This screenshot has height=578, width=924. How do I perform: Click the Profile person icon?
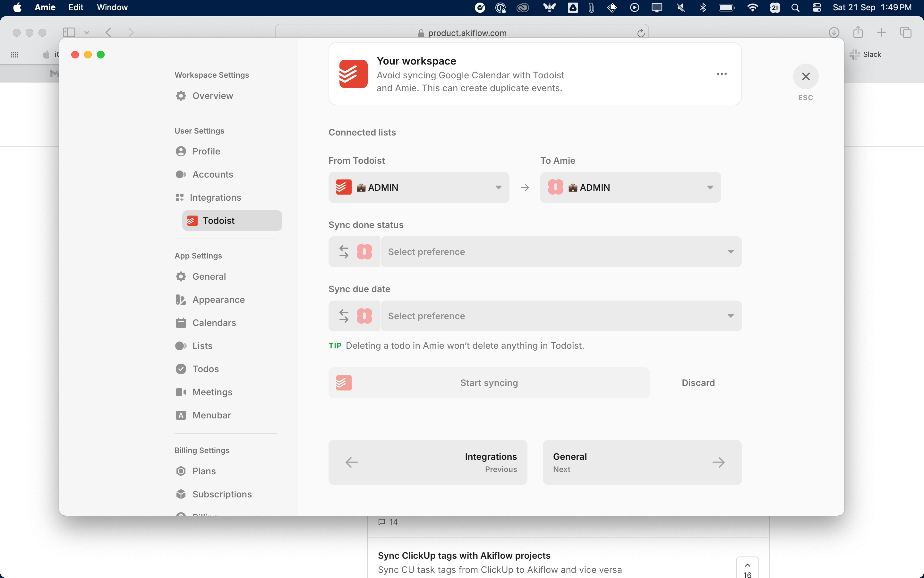(x=181, y=151)
